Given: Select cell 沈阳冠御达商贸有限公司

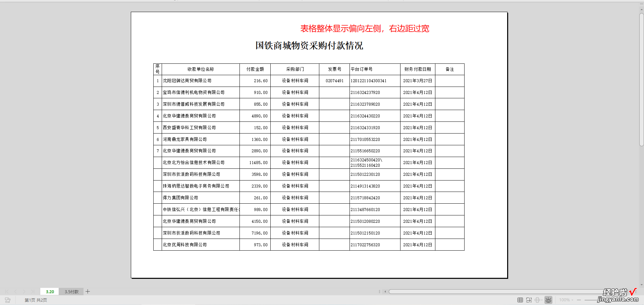Looking at the screenshot, I should click(201, 81).
